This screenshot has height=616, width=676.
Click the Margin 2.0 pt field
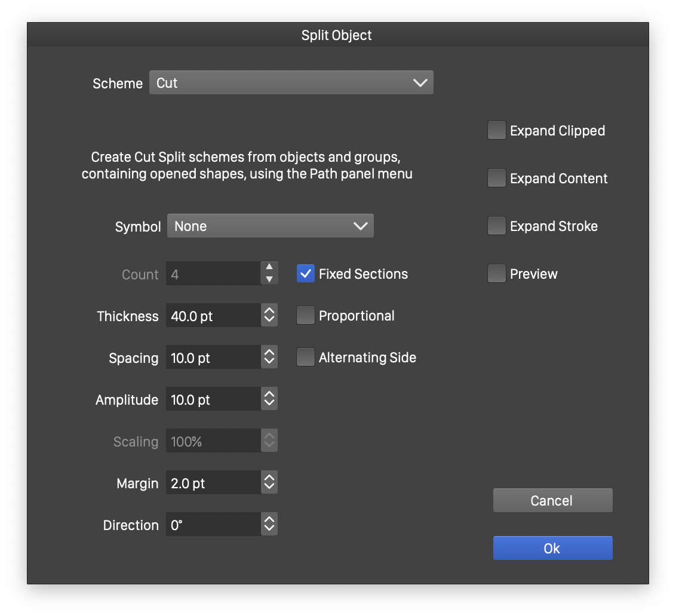coord(213,483)
